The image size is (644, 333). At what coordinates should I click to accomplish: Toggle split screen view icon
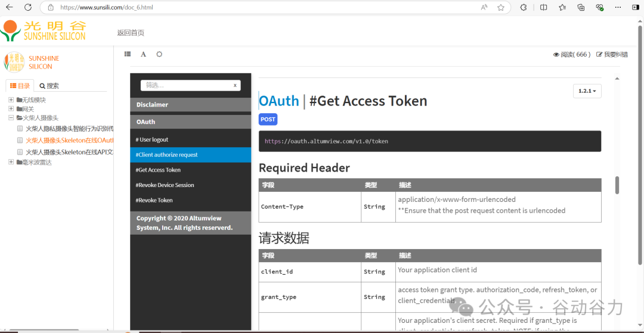pos(543,8)
